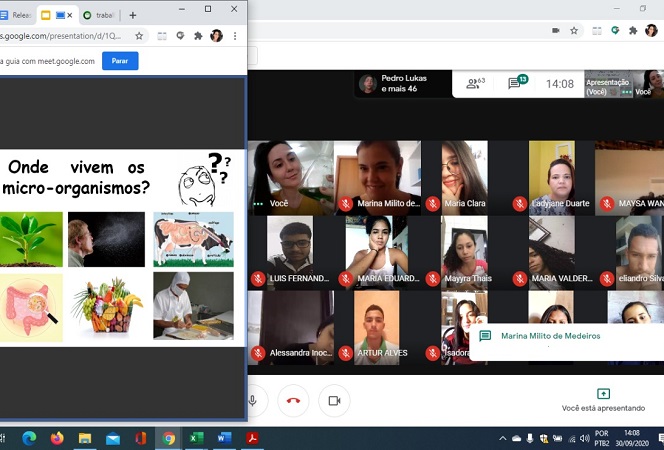This screenshot has height=450, width=664.
Task: Turn off the camera in Meet
Action: (x=334, y=401)
